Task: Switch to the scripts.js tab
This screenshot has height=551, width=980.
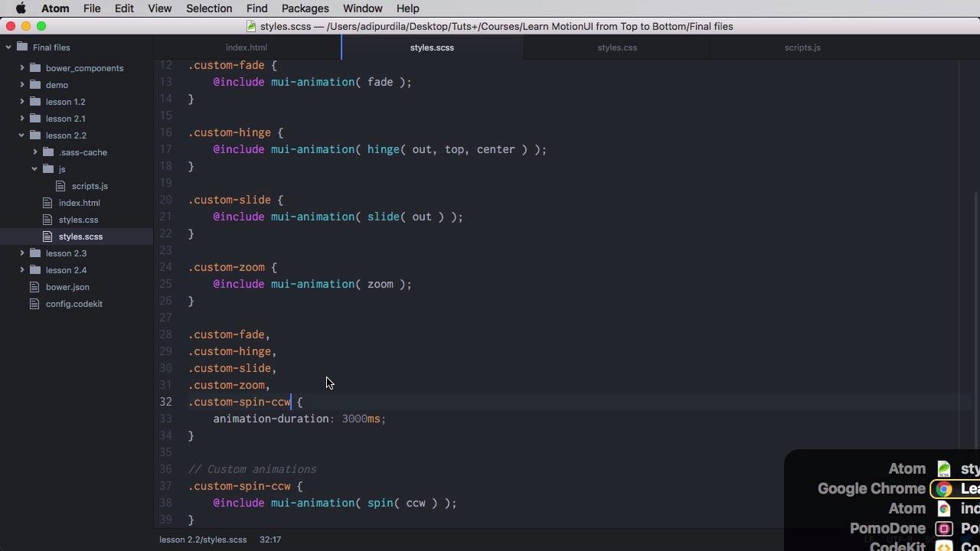Action: (x=802, y=47)
